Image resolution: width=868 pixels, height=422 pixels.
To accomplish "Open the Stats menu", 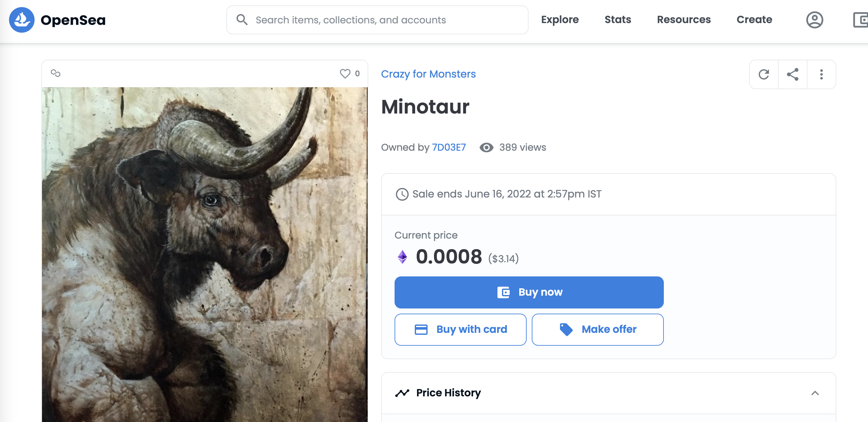I will (618, 20).
